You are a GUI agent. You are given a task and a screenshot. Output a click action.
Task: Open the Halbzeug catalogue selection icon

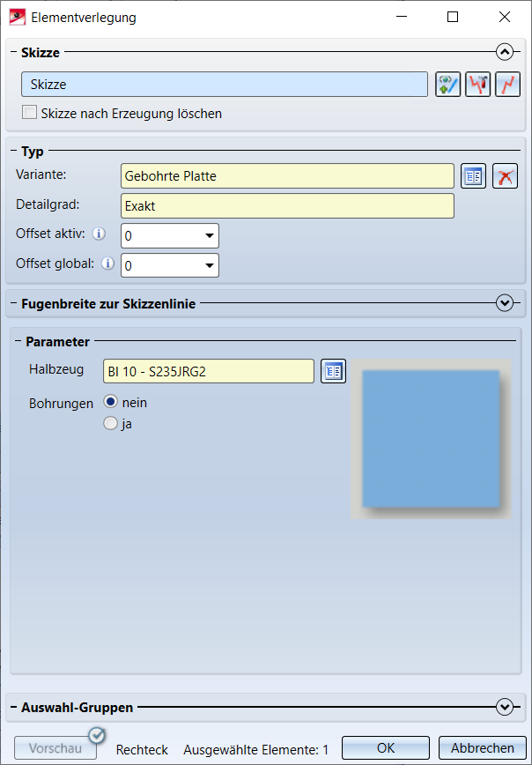pos(333,371)
